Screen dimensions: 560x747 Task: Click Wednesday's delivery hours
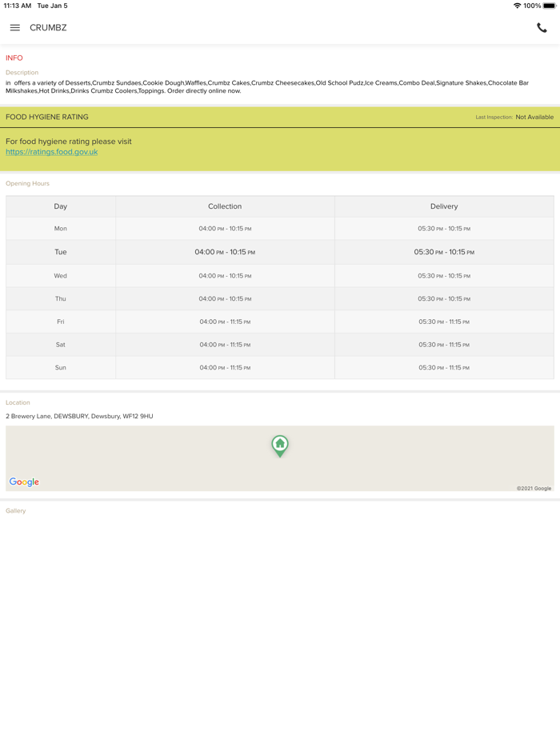click(444, 276)
